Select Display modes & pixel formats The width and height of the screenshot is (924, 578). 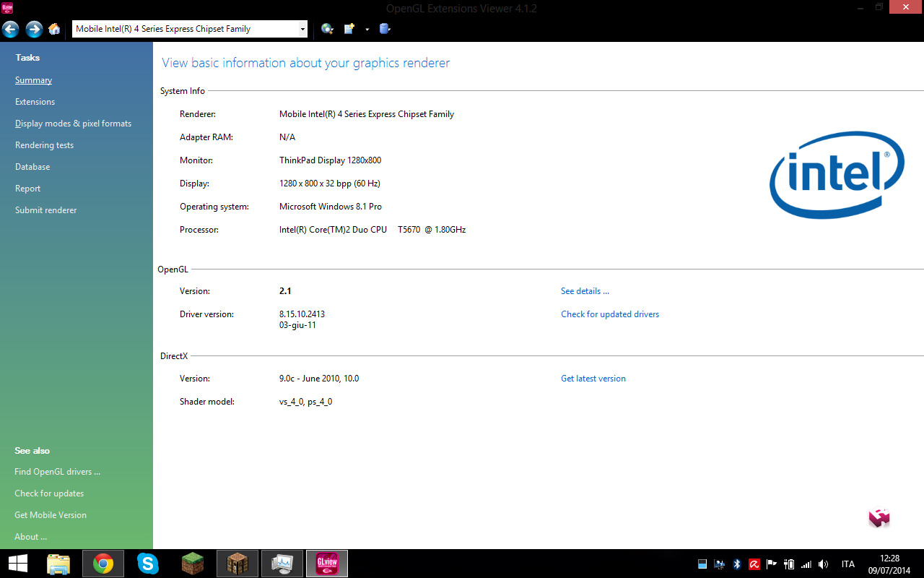[x=73, y=124]
